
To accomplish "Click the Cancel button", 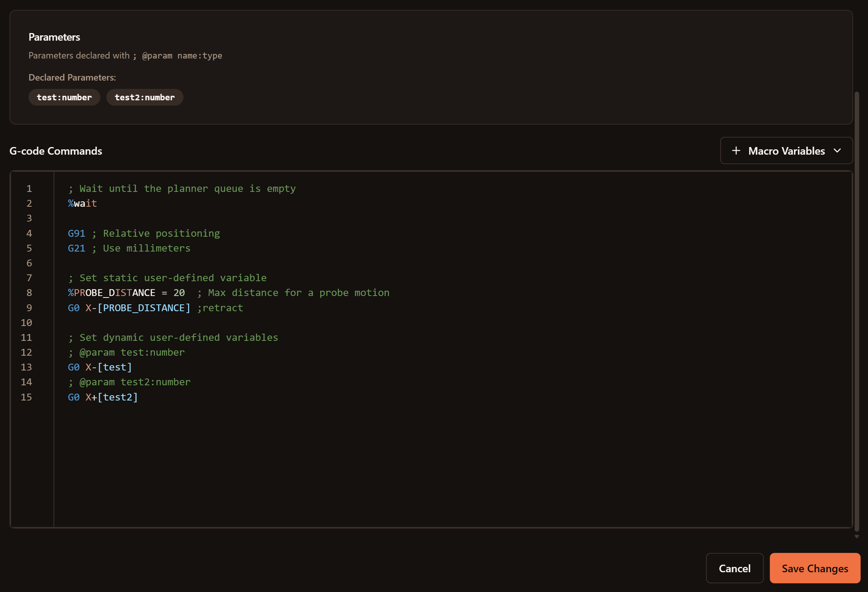I will pyautogui.click(x=734, y=568).
